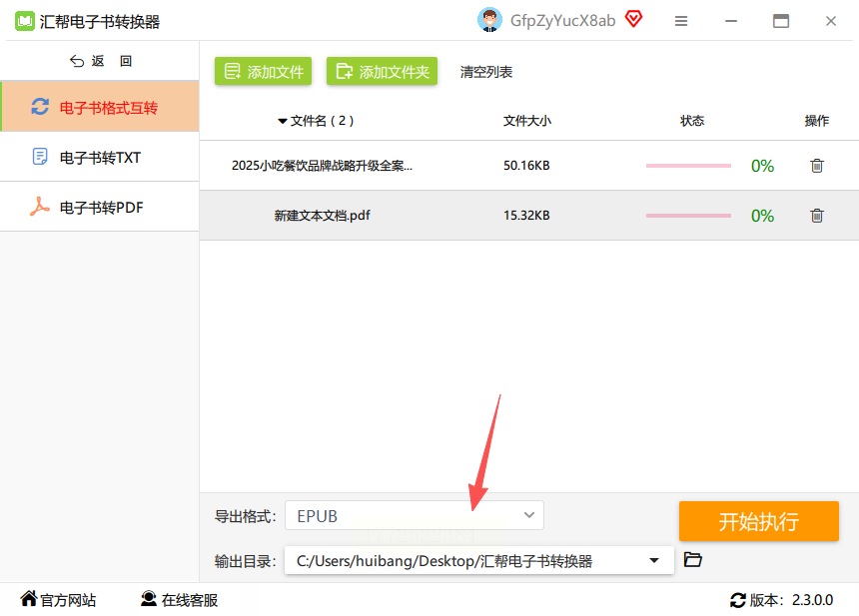Check for updates via 版本 refresh icon
Image resolution: width=859 pixels, height=616 pixels.
738,600
